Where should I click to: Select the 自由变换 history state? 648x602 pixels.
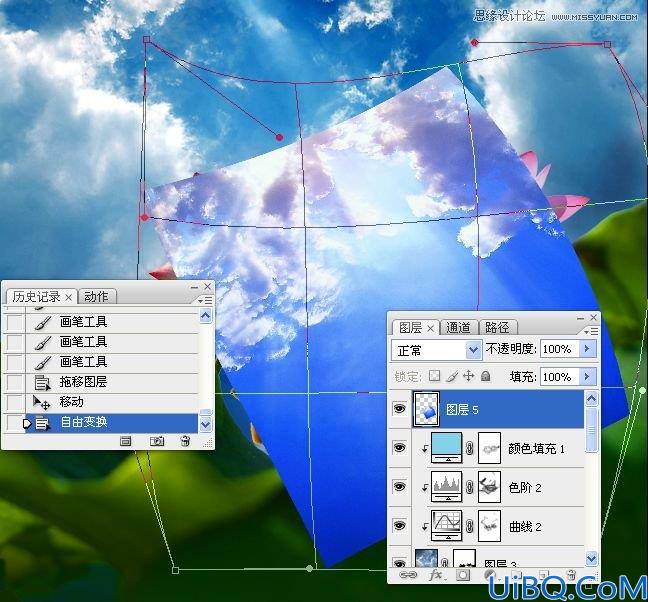coord(112,423)
